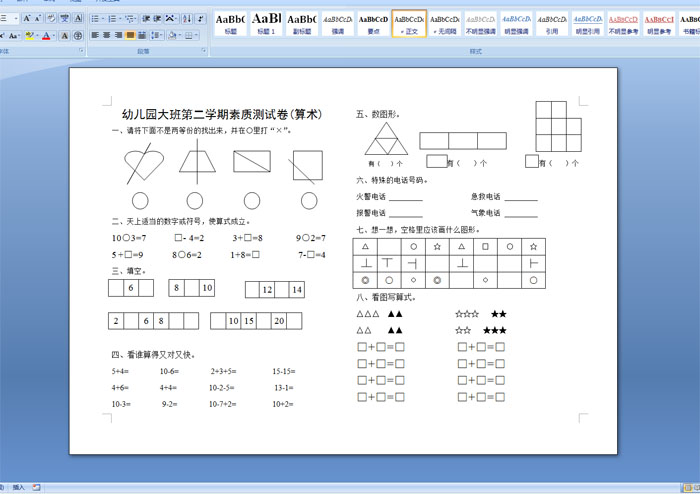Apply Character Shading to text
Image resolution: width=700 pixels, height=494 pixels.
pos(65,35)
